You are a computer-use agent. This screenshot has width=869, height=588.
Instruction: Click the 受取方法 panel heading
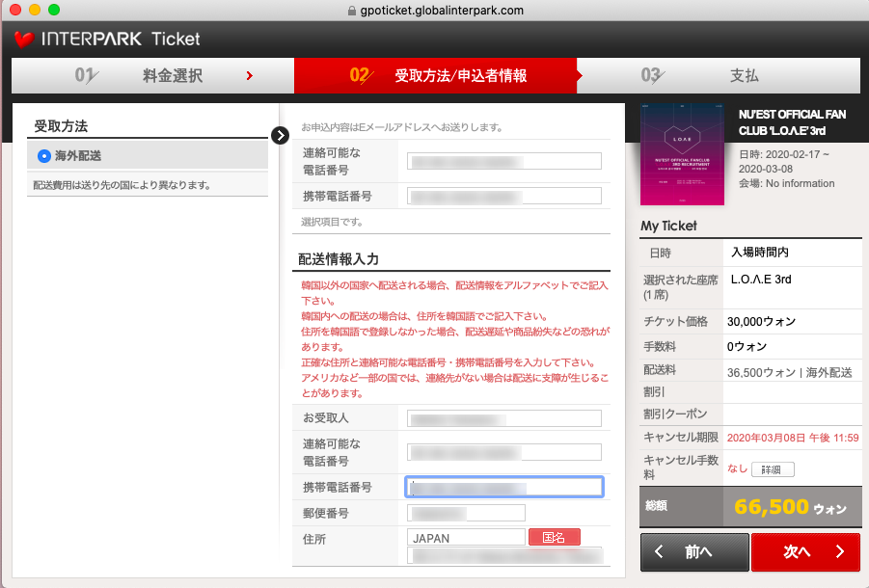tap(61, 126)
